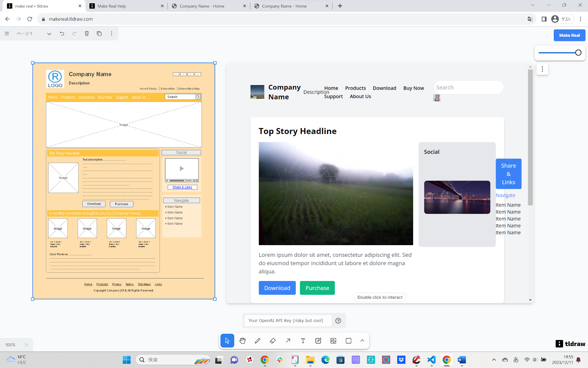Choose the Note tool
Image resolution: width=588 pixels, height=368 pixels.
click(318, 341)
